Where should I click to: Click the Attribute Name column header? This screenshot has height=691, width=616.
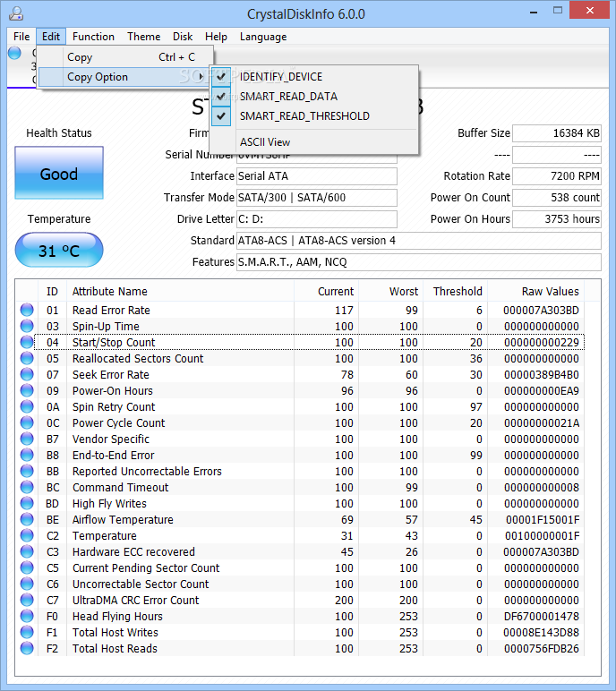tap(180, 291)
